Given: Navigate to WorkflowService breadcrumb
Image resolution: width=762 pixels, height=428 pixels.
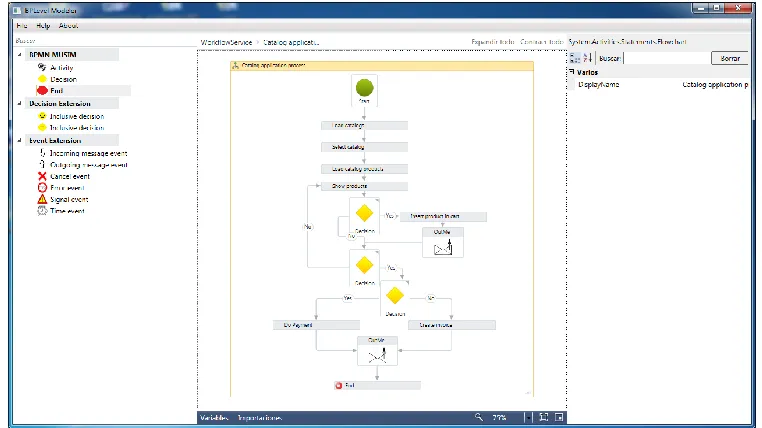Looking at the screenshot, I should pos(226,42).
